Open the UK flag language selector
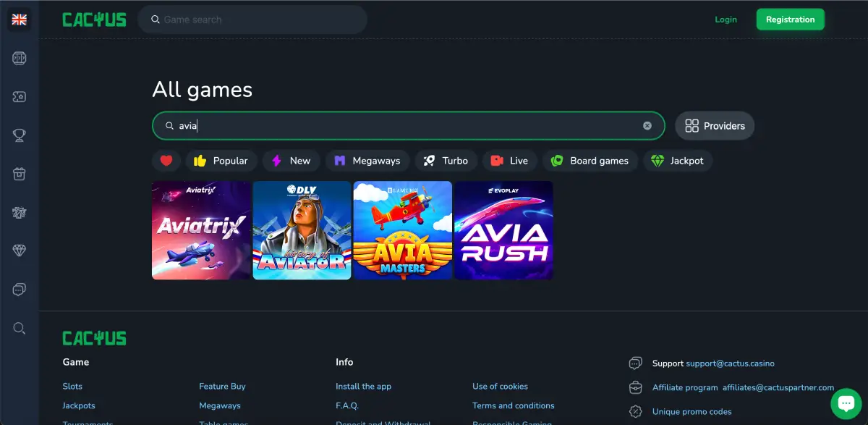 pyautogui.click(x=20, y=20)
